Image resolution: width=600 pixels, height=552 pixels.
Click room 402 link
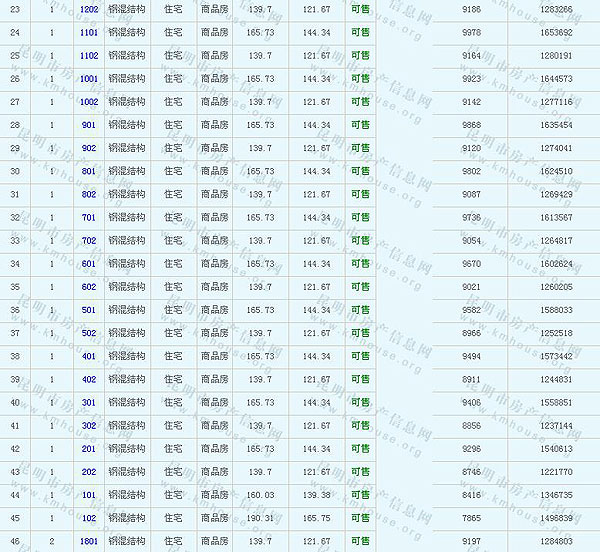89,379
